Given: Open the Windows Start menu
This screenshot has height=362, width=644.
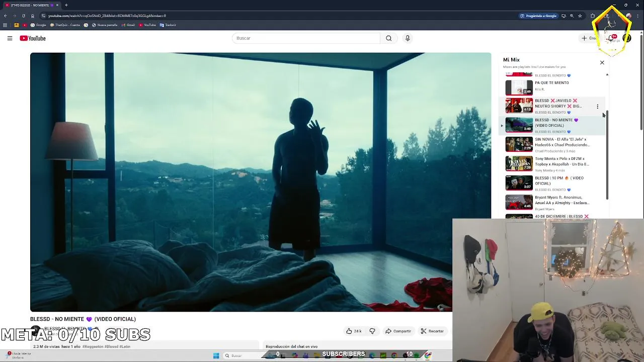Looking at the screenshot, I should point(216,355).
